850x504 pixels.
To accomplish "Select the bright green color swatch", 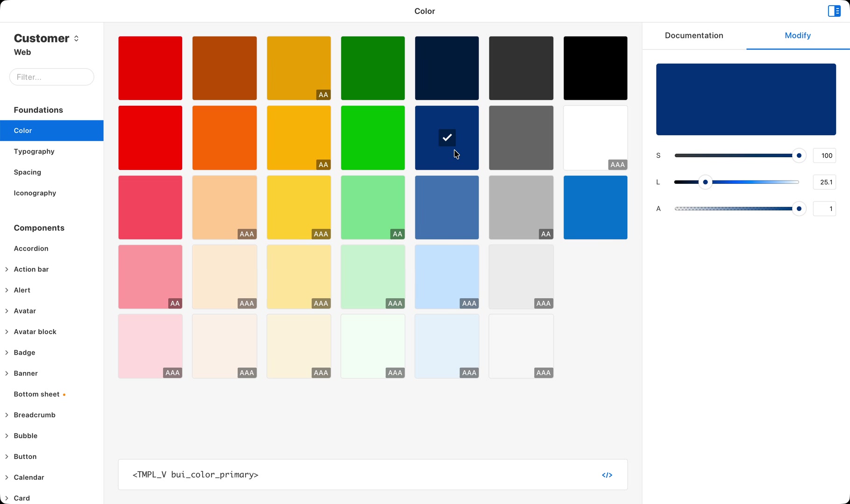I will (x=373, y=138).
